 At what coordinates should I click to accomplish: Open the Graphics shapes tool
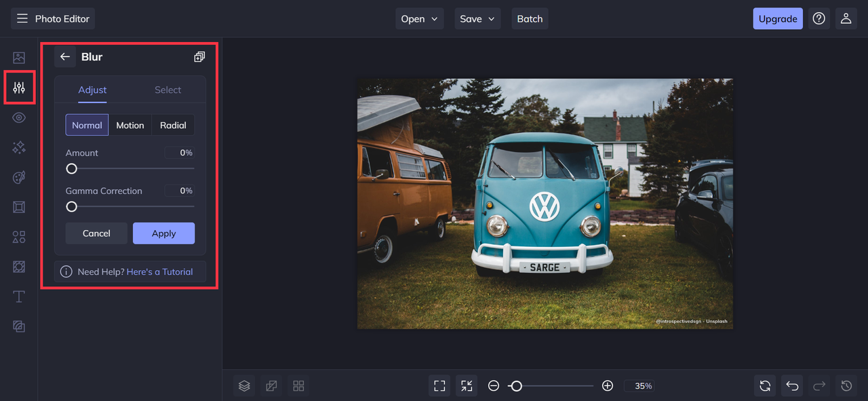pyautogui.click(x=19, y=237)
